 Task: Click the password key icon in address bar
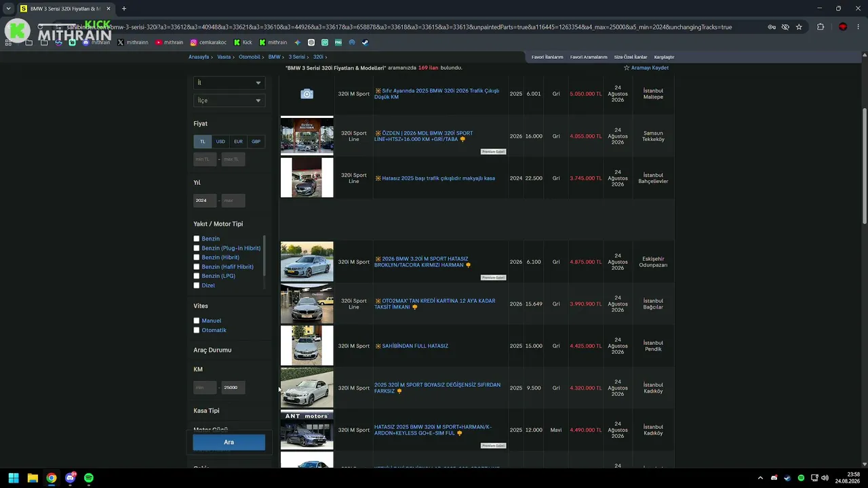(x=772, y=27)
